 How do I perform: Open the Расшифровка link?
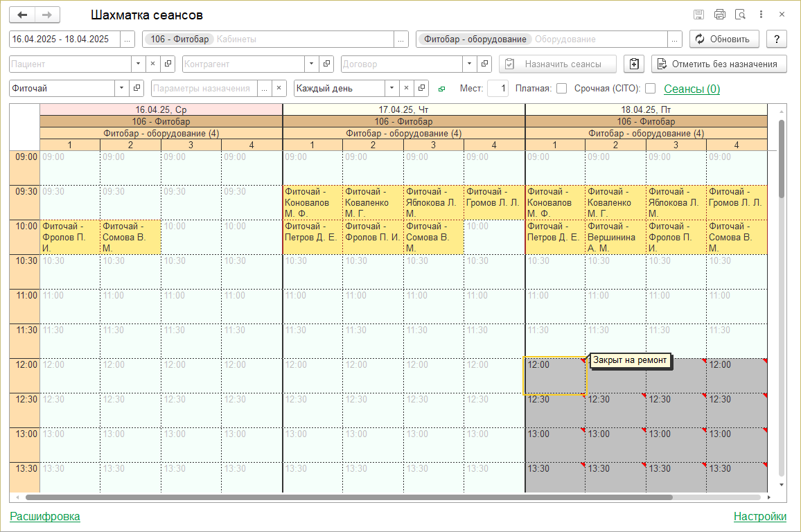click(45, 516)
